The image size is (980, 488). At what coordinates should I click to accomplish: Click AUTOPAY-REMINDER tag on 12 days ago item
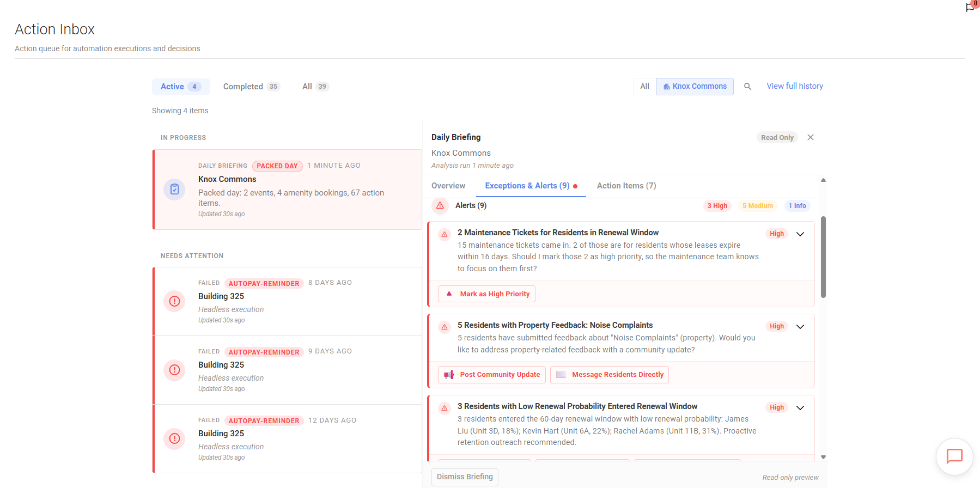264,420
